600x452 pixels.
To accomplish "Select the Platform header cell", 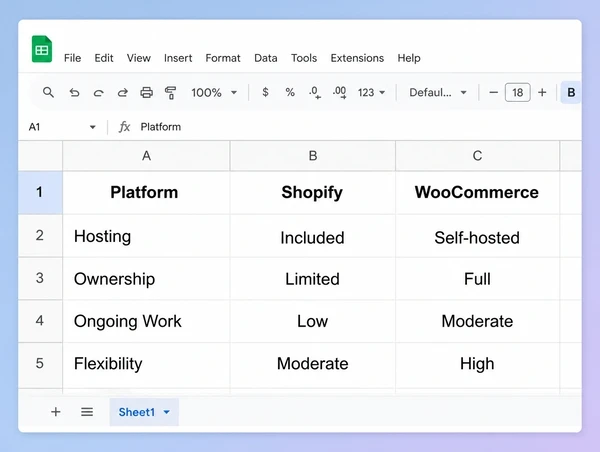I will [x=146, y=193].
